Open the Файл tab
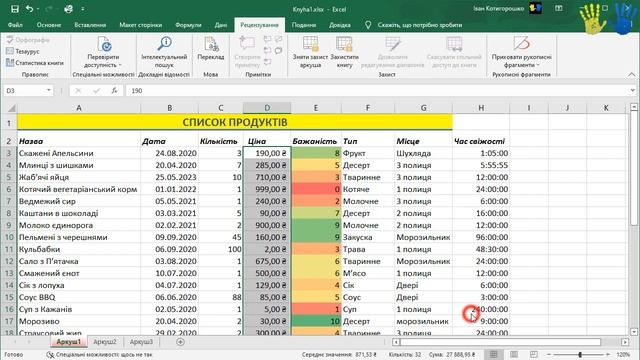The height and width of the screenshot is (360, 640). coord(15,25)
